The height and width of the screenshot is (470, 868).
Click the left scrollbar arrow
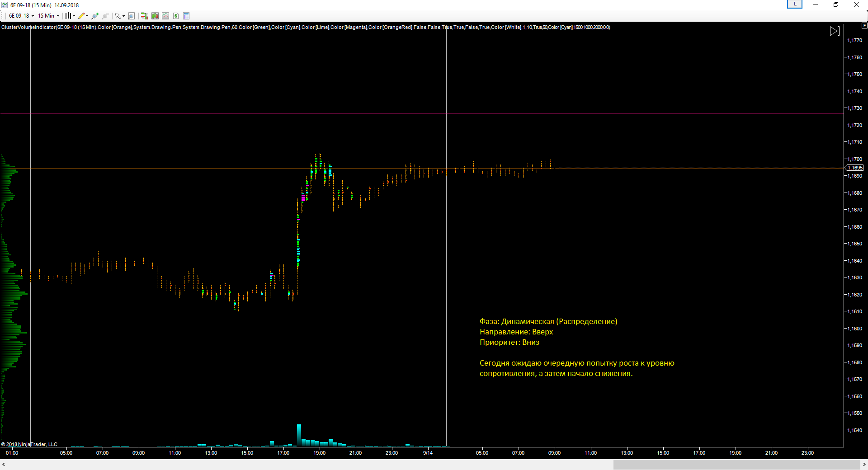(4, 464)
